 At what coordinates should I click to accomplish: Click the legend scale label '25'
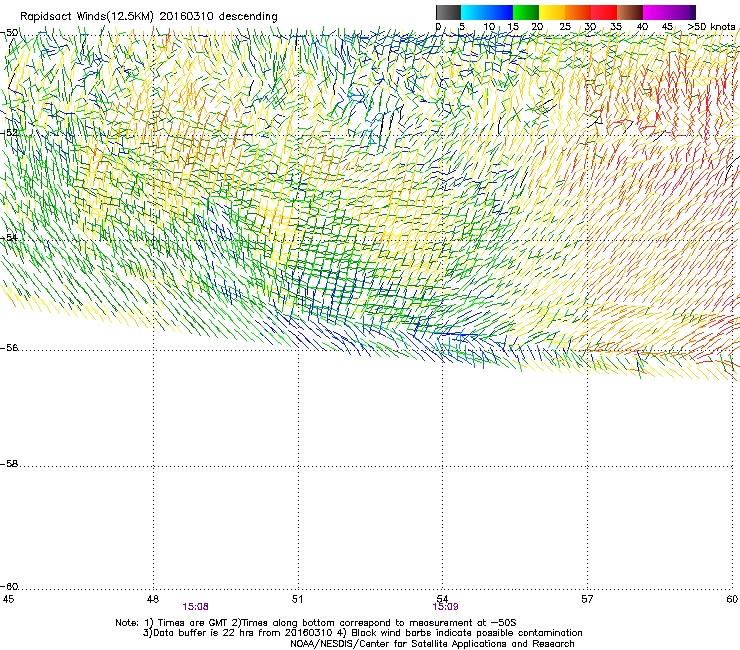coord(564,27)
